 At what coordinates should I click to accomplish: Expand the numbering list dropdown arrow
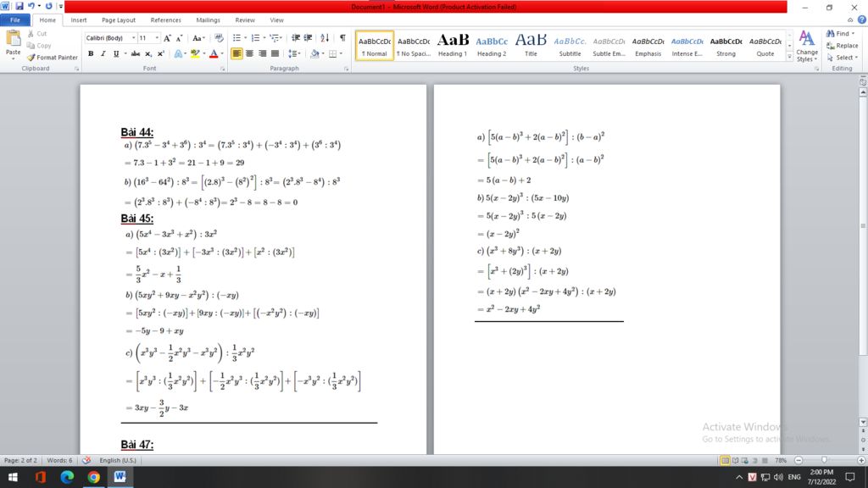264,38
